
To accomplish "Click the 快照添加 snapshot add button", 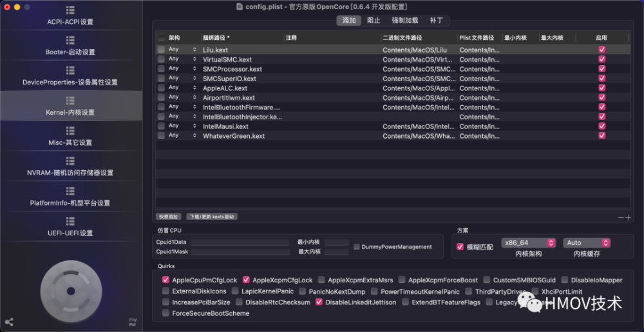I will (x=168, y=217).
